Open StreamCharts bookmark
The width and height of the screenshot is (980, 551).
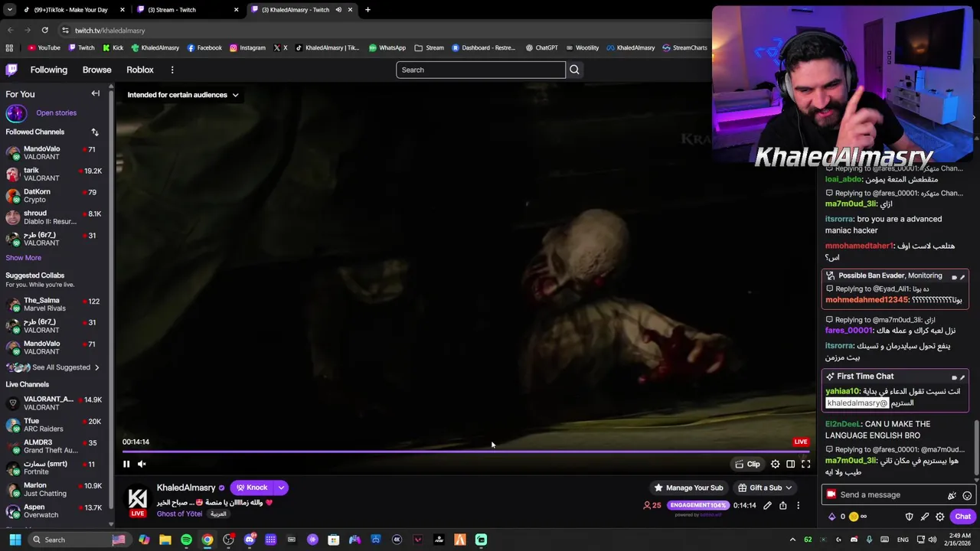tap(684, 47)
